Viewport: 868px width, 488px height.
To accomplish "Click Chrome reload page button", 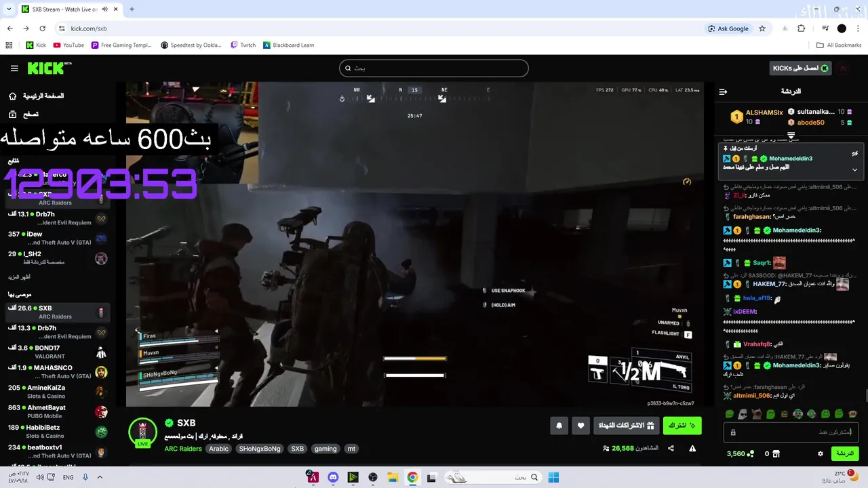I will 42,28.
